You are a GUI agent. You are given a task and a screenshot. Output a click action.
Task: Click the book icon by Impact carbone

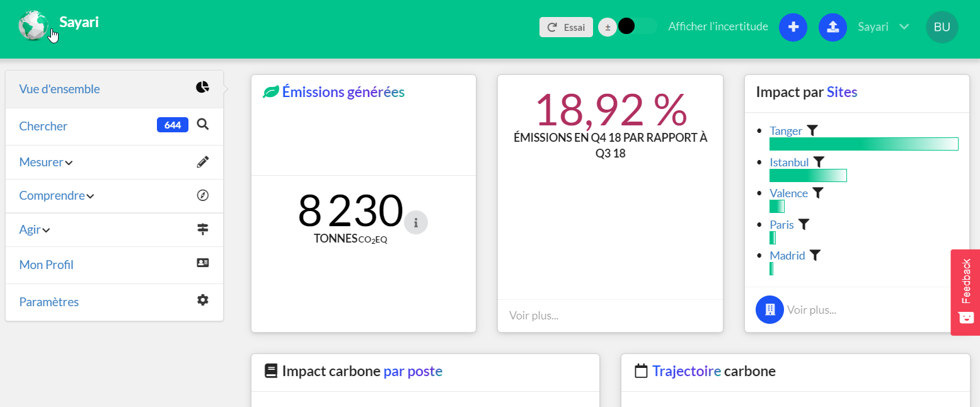(x=271, y=371)
